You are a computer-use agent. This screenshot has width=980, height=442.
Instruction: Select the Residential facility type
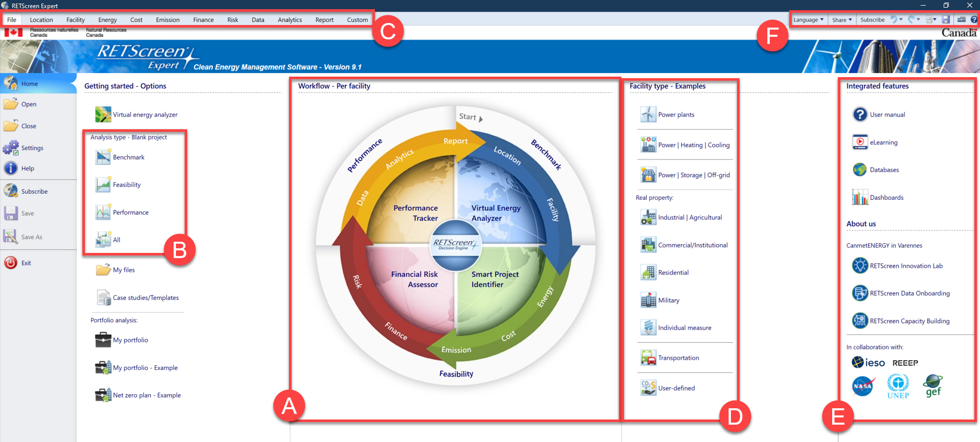point(664,272)
